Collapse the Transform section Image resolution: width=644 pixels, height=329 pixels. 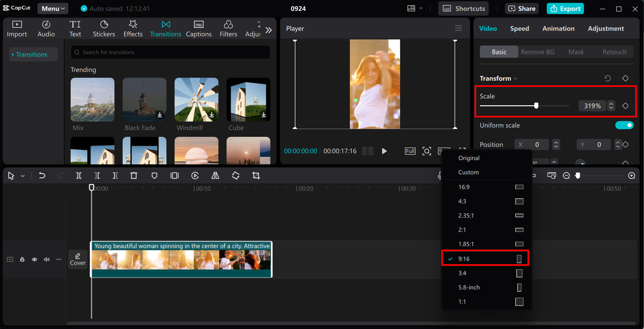[x=515, y=78]
